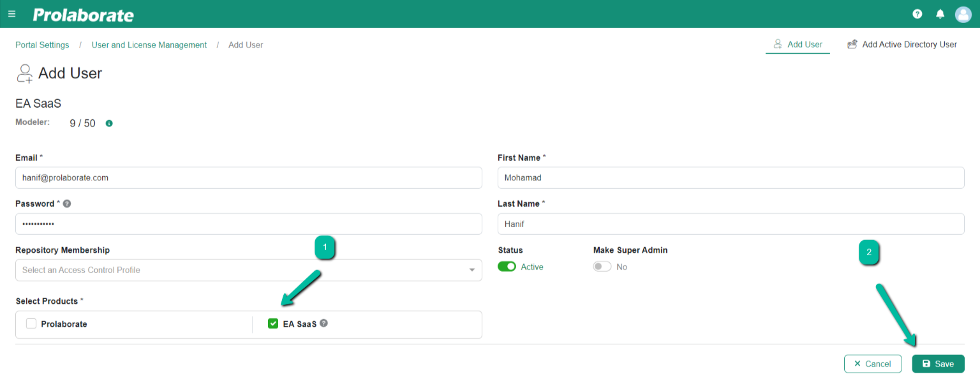Image resolution: width=980 pixels, height=379 pixels.
Task: Click the Cancel button
Action: [x=873, y=364]
